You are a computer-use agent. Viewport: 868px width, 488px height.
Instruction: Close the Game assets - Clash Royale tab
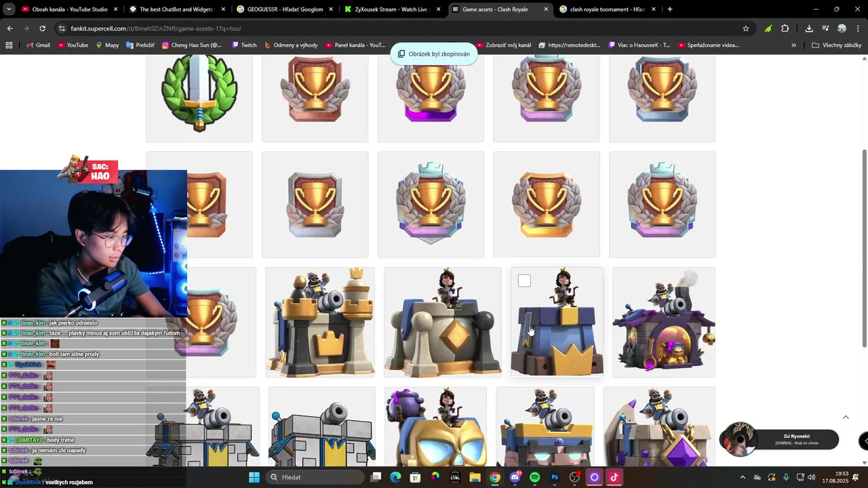[x=546, y=9]
